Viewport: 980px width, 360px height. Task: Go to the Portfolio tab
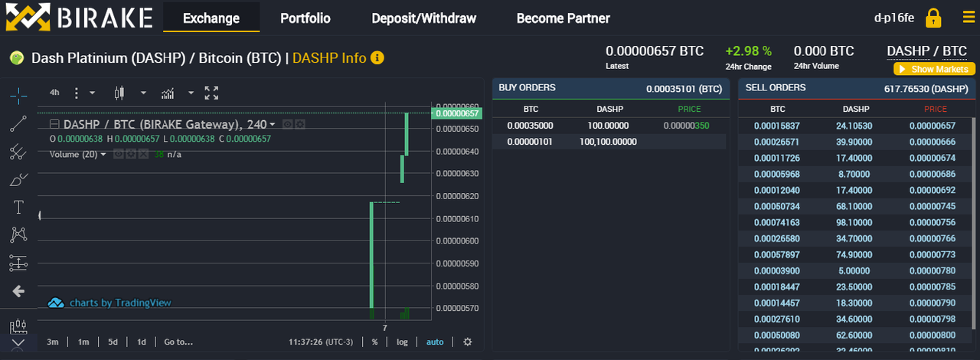point(305,18)
